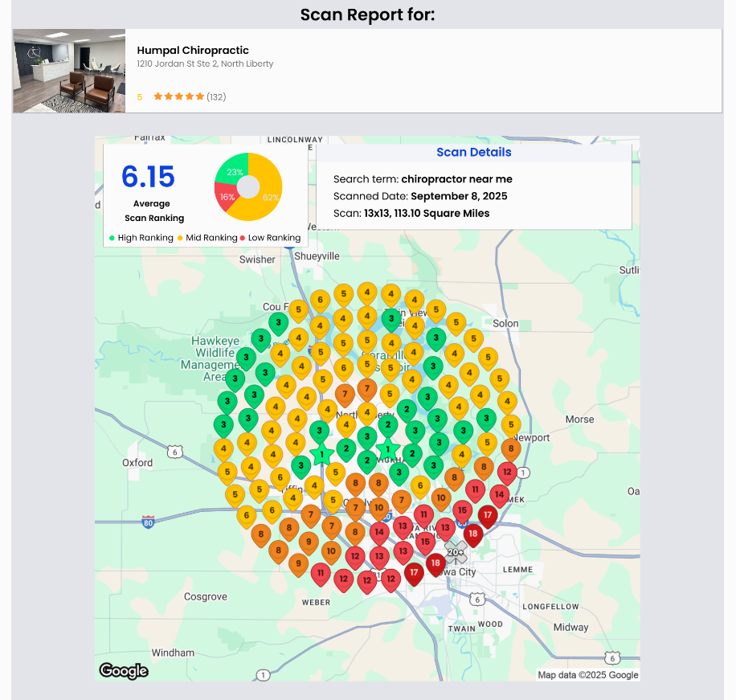This screenshot has width=736, height=700.
Task: Click the red pin numbered 18 east of Iowa City
Action: pyautogui.click(x=473, y=534)
